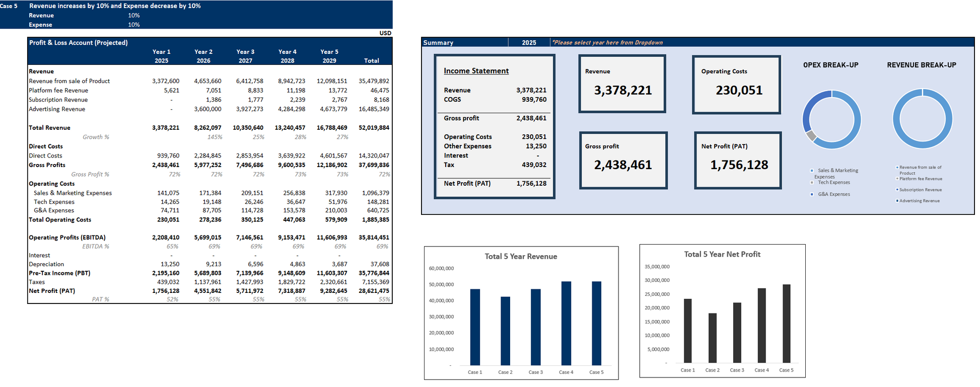980x387 pixels.
Task: Select the Operating Costs summary card
Action: (736, 85)
